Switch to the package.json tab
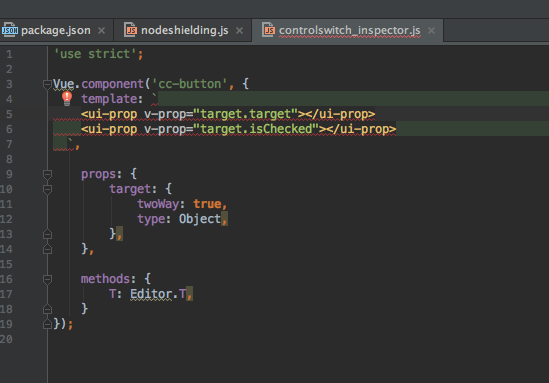Image resolution: width=549 pixels, height=383 pixels. click(x=56, y=30)
